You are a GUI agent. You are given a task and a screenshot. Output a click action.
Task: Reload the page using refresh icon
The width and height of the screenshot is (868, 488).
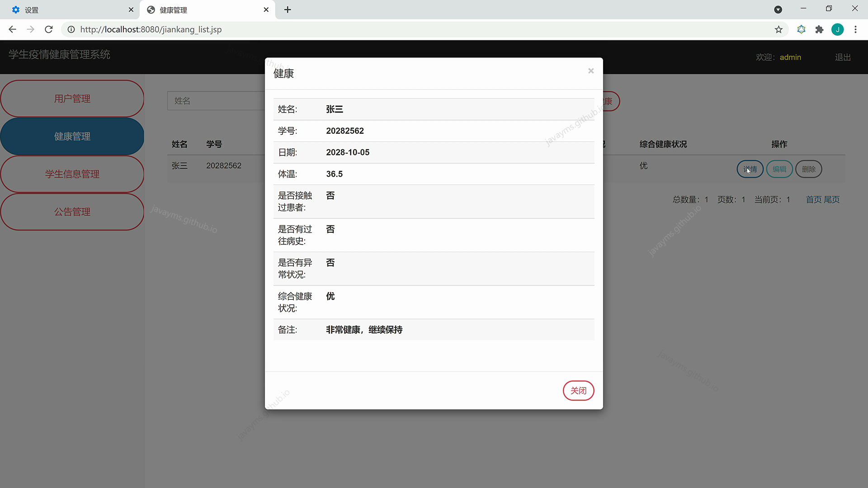(x=49, y=29)
